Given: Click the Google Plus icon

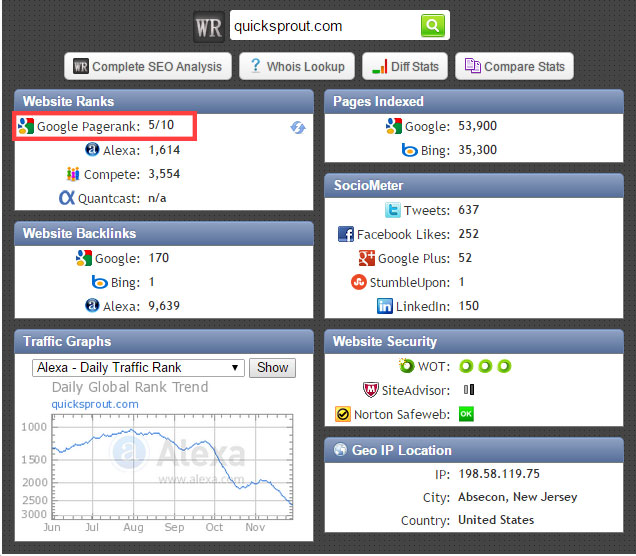Looking at the screenshot, I should (367, 258).
